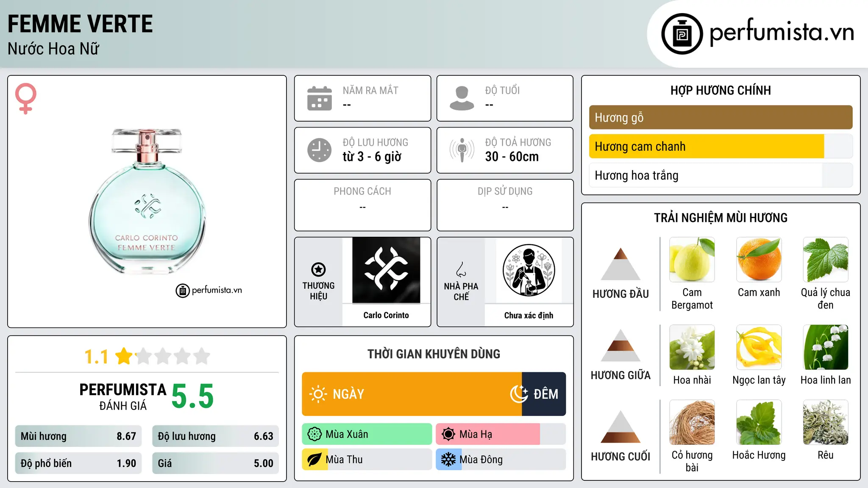Click the pink female gender symbol

(26, 99)
